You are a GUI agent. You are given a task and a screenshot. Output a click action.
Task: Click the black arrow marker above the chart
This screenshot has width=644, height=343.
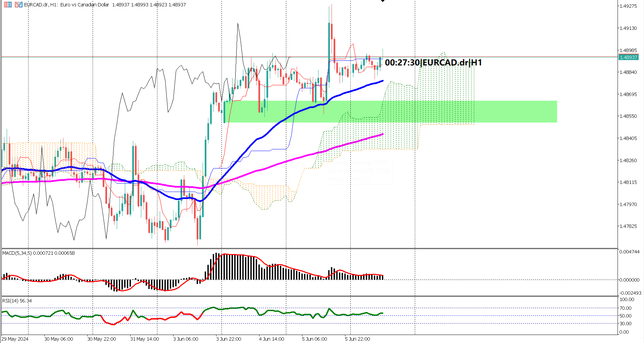coord(383,2)
